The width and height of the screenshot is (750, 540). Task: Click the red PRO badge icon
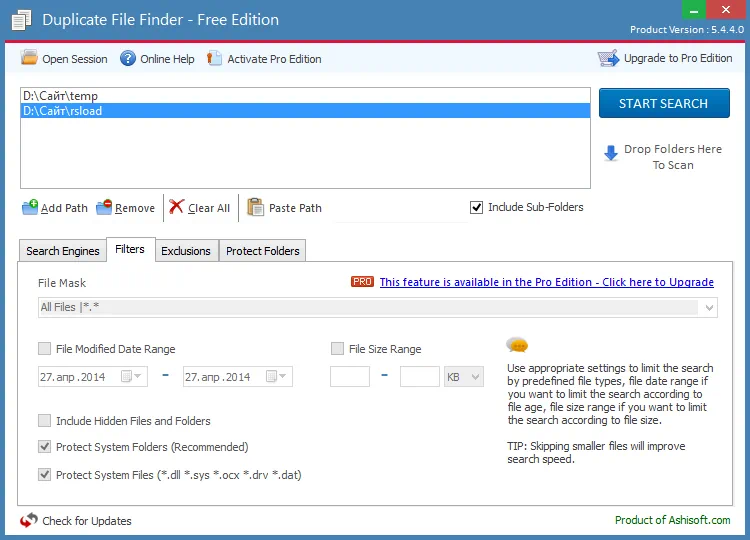tap(362, 282)
